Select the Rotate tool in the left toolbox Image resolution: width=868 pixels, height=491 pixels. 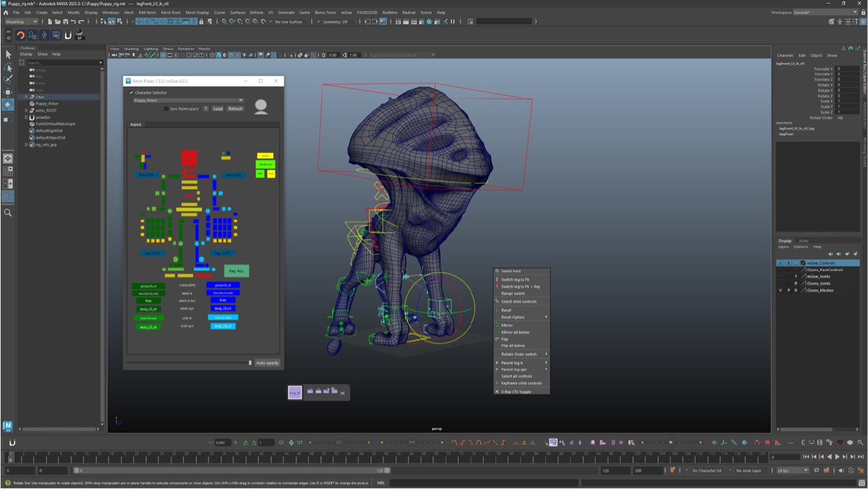(8, 105)
